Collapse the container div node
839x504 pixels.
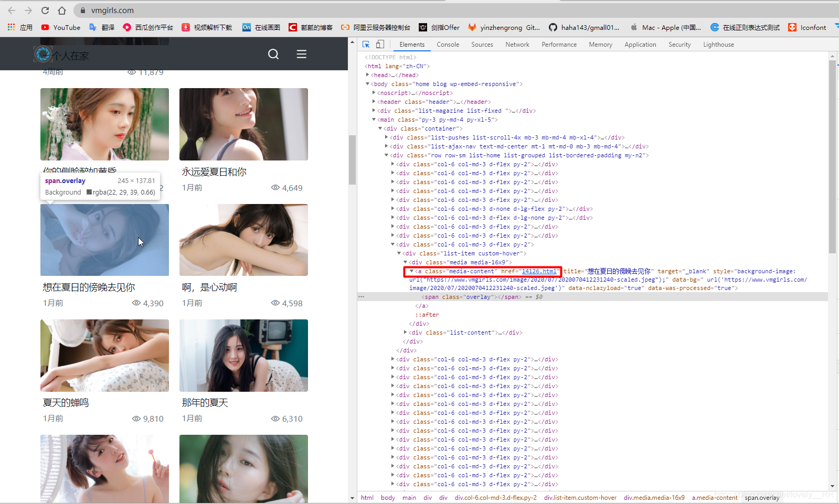(x=380, y=128)
